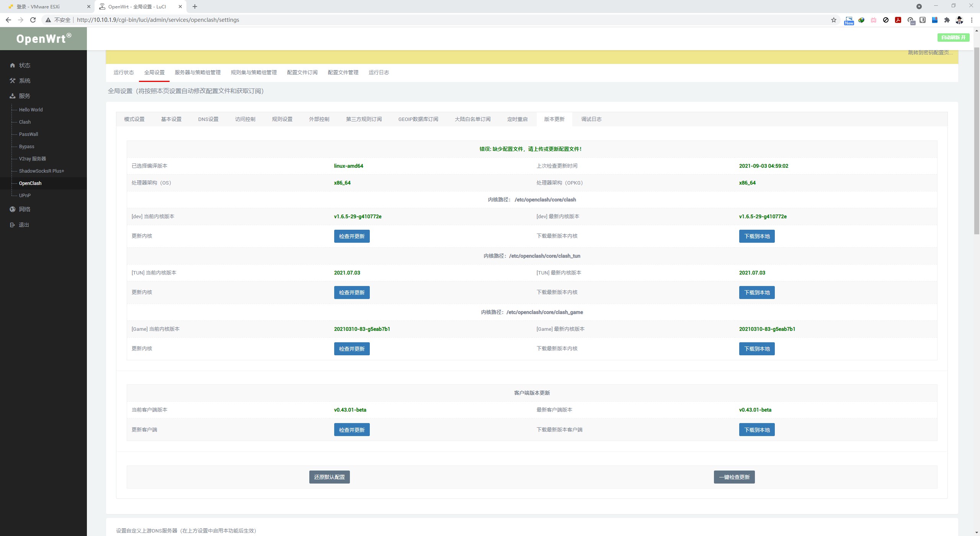Click the Internet Download Manager extension icon

coord(861,20)
